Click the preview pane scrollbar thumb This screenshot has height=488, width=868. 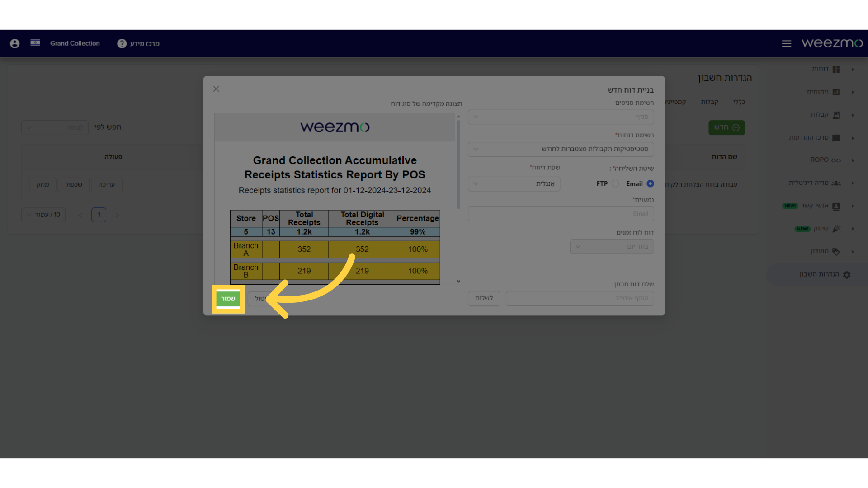[x=458, y=165]
